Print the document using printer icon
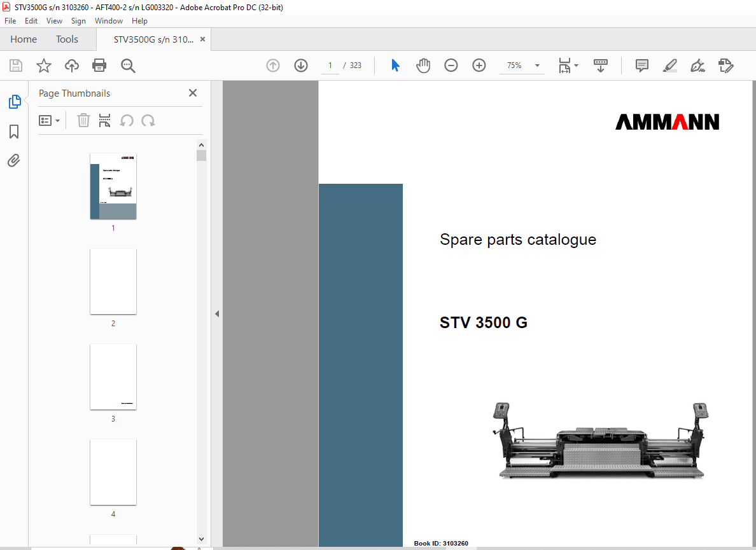 point(99,65)
